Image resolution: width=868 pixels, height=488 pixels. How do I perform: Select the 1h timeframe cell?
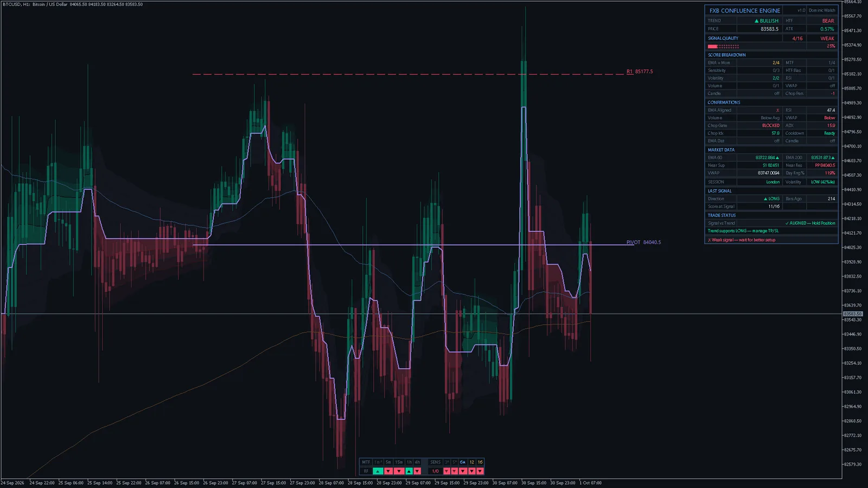click(x=409, y=462)
